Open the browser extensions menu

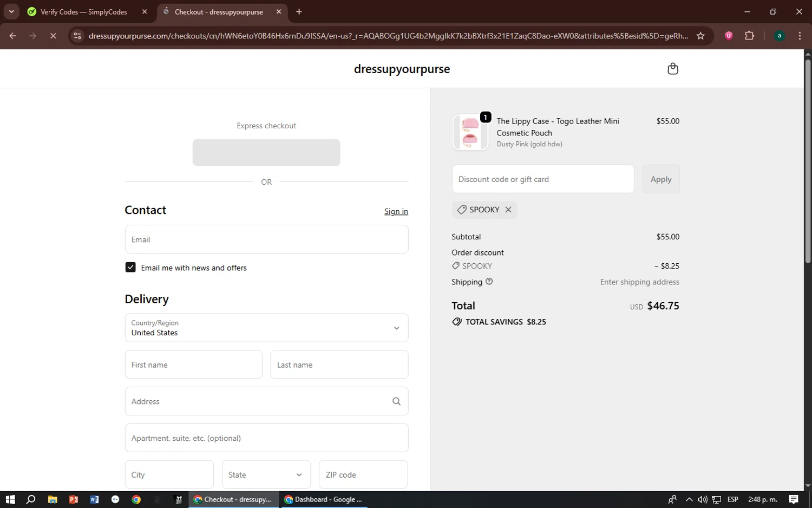point(749,36)
